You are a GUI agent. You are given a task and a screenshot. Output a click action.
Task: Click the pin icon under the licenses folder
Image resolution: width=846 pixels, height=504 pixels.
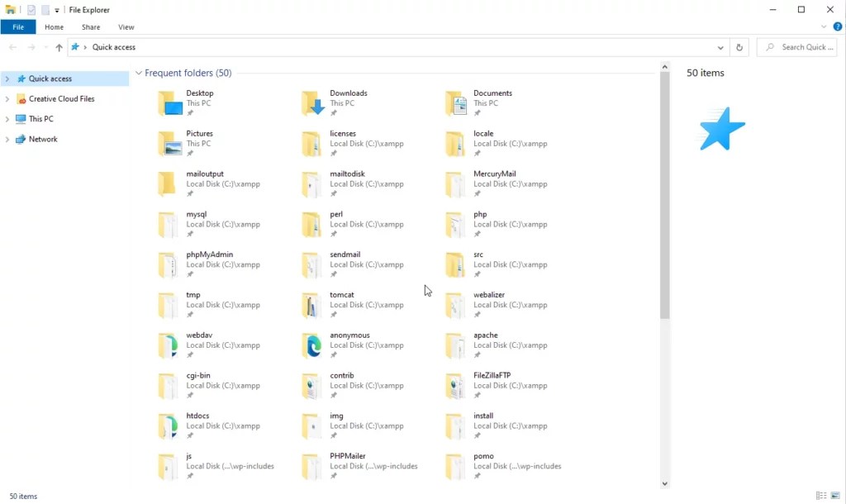[335, 153]
